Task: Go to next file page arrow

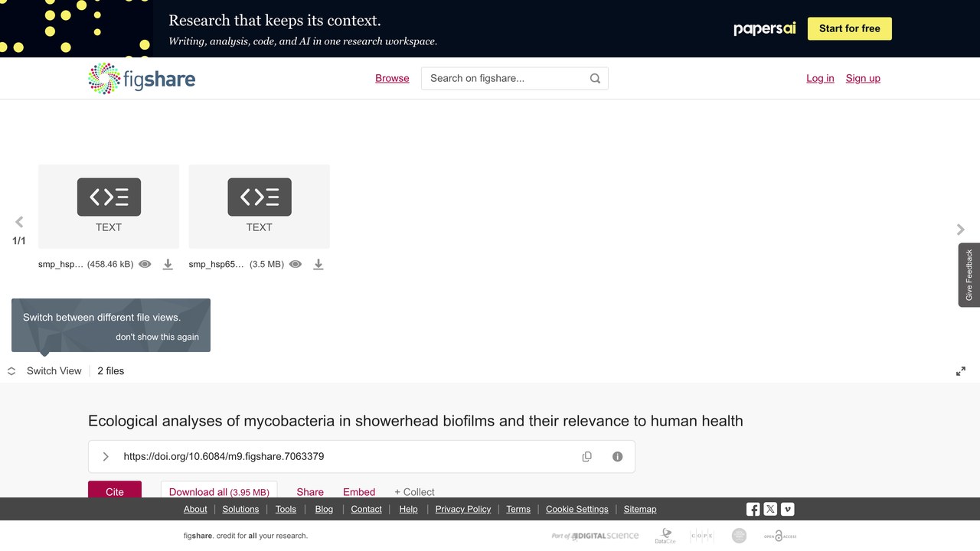Action: pos(961,229)
